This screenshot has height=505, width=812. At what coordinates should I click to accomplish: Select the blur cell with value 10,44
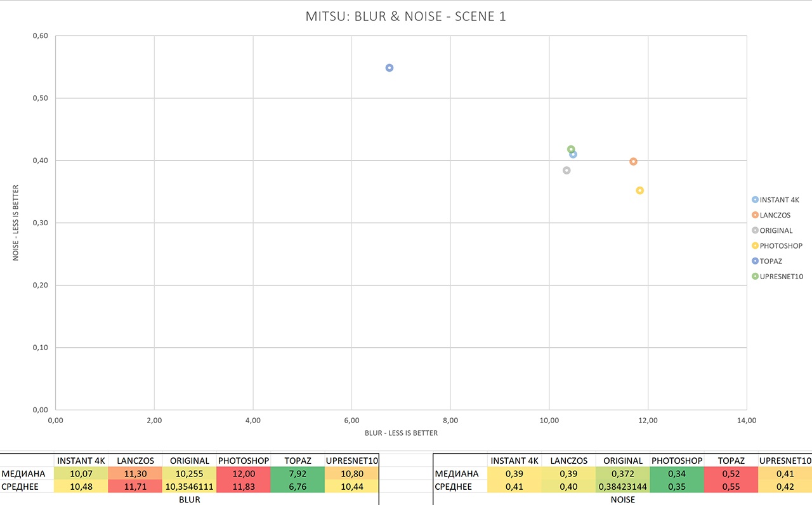(351, 486)
